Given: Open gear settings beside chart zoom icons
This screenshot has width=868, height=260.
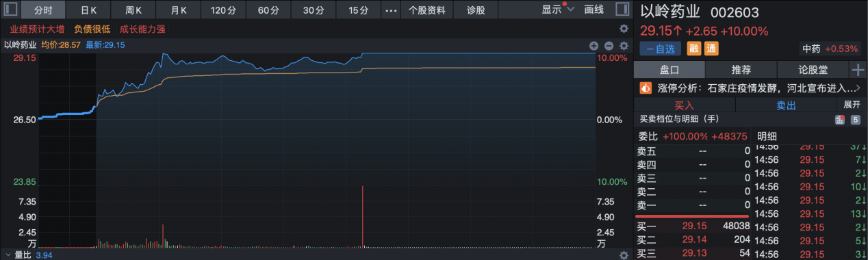Looking at the screenshot, I should [624, 45].
